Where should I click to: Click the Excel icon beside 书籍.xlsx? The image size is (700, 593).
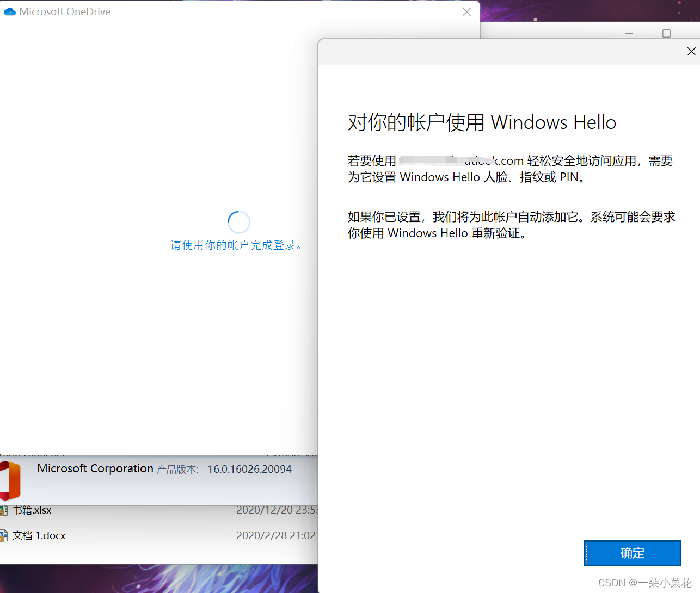(4, 510)
